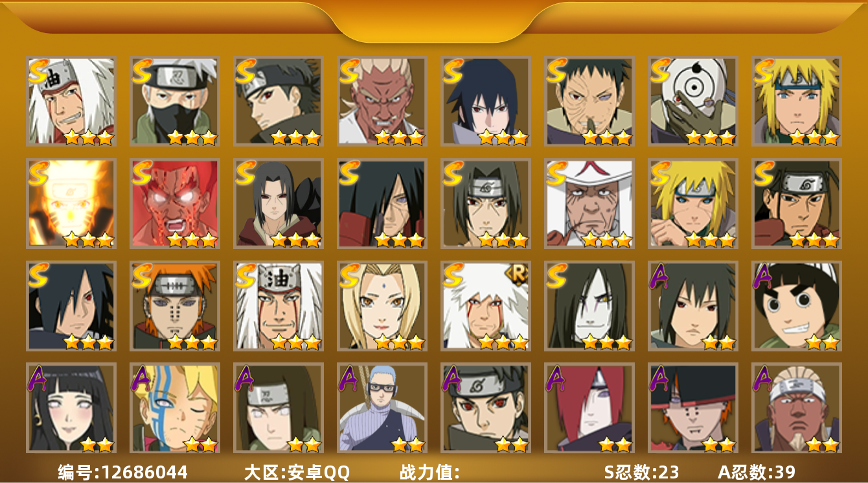868x483 pixels.
Task: Click the dark-skinned Killer B A-rank portrait
Action: [x=796, y=408]
